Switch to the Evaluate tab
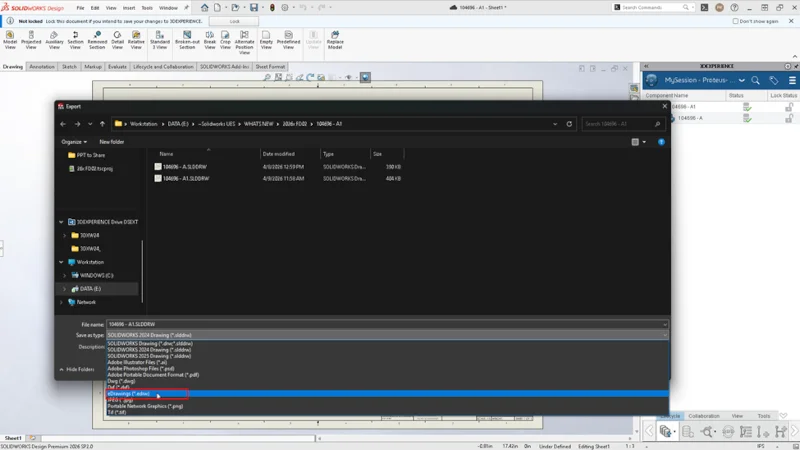800x450 pixels. click(117, 66)
